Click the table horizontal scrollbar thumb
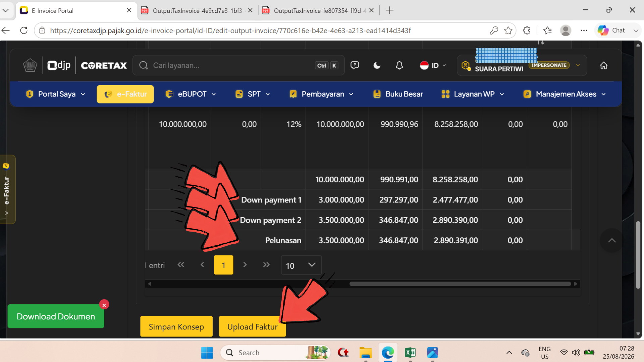The width and height of the screenshot is (644, 362). click(460, 284)
